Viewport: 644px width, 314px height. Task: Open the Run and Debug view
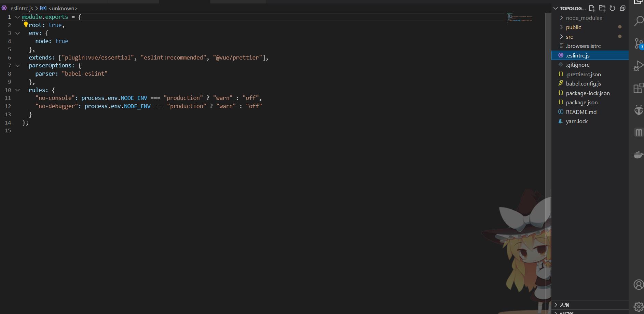[x=639, y=66]
